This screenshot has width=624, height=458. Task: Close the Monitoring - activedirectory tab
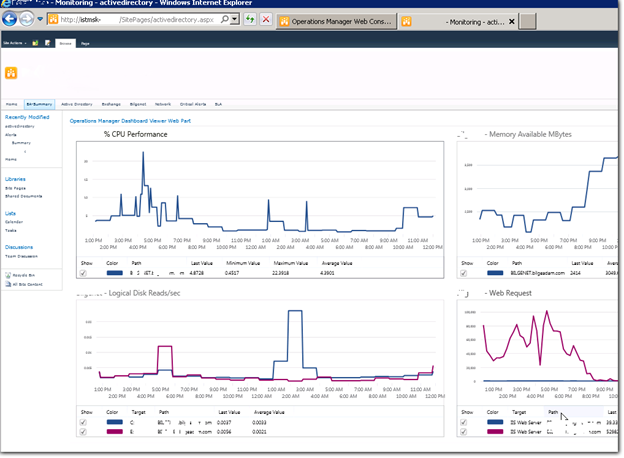[x=512, y=21]
